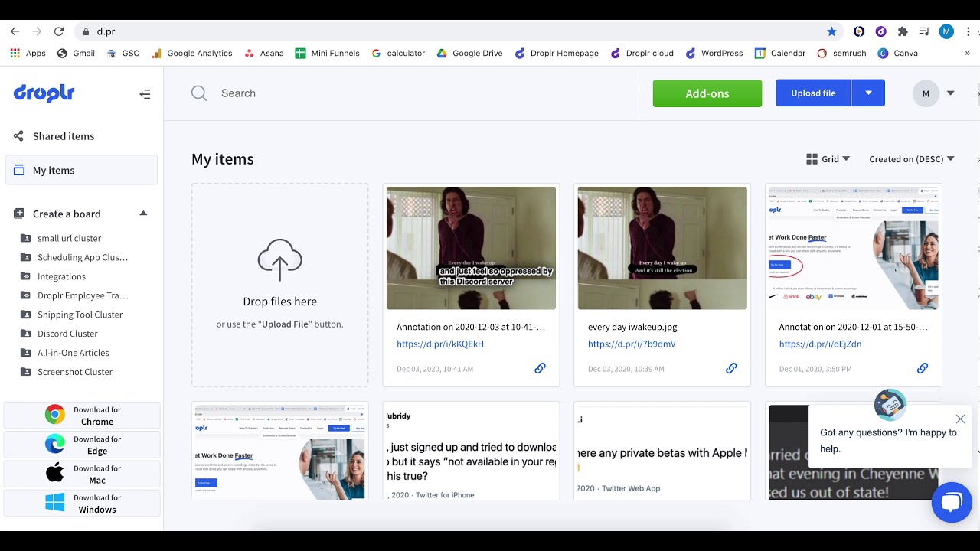Open the small url cluster board

(x=69, y=238)
